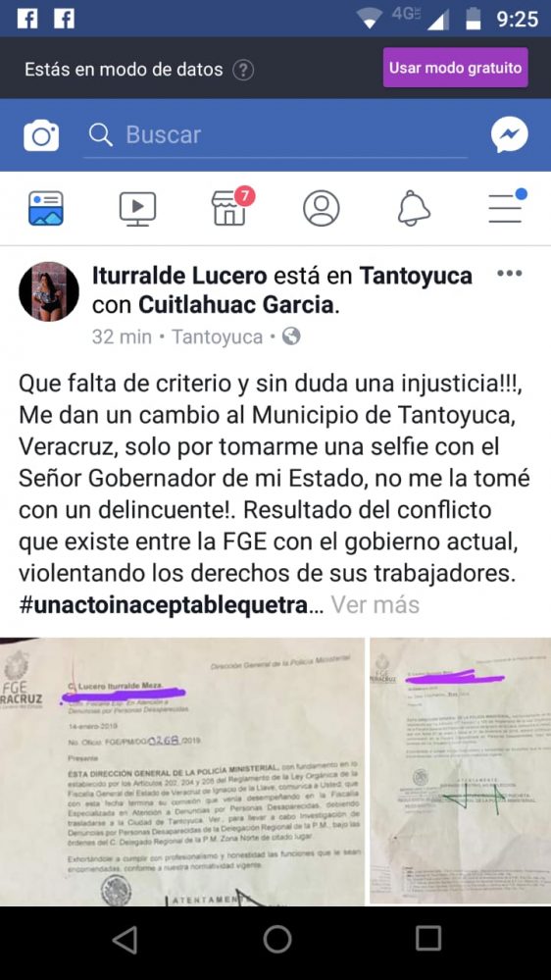The height and width of the screenshot is (980, 551).
Task: Open Messenger chat icon
Action: tap(509, 135)
